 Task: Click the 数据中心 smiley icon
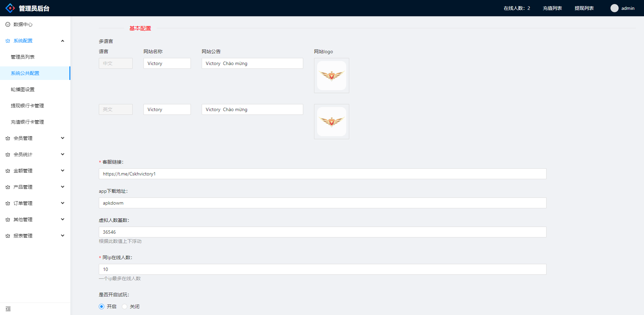[8, 24]
